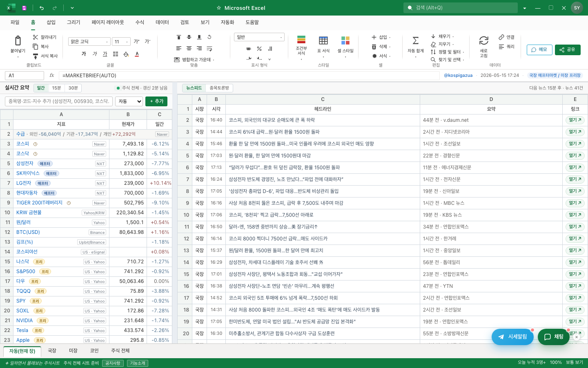The height and width of the screenshot is (368, 588).
Task: Click the @kospigazua link
Action: click(x=458, y=75)
